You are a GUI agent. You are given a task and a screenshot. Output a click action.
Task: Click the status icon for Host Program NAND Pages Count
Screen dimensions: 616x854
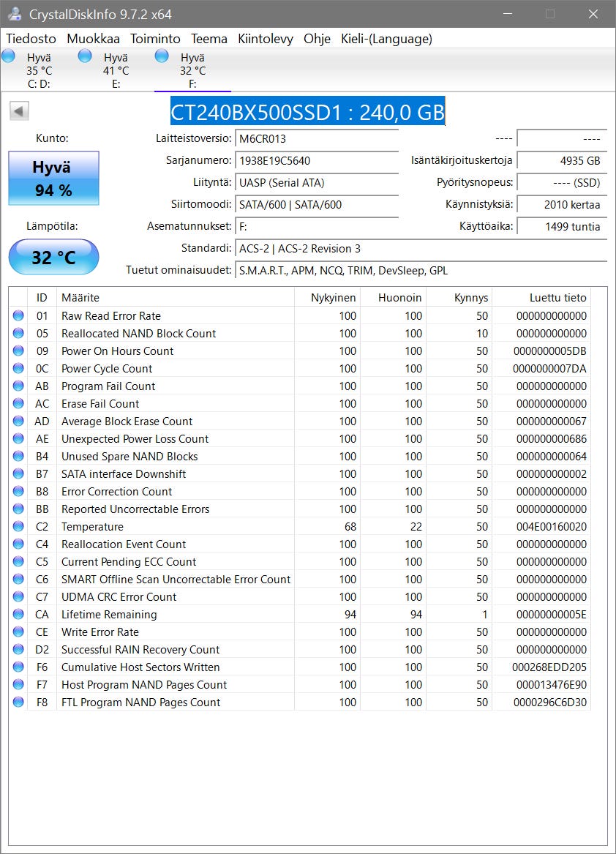click(18, 684)
